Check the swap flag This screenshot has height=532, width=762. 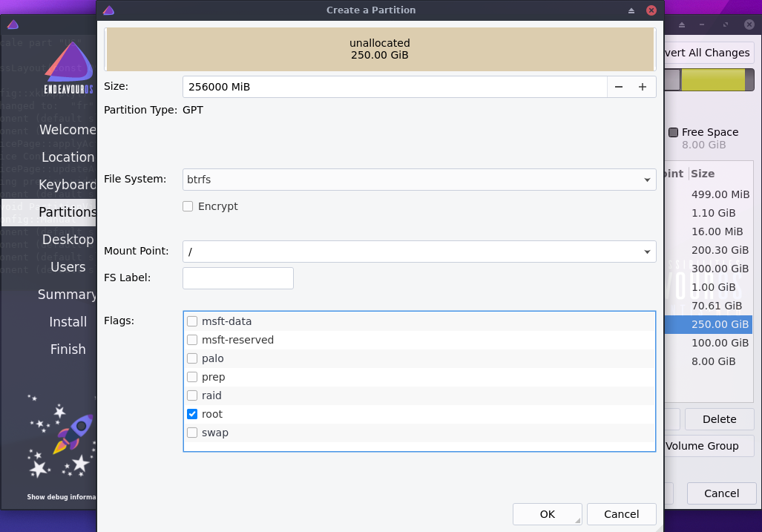[x=192, y=433]
